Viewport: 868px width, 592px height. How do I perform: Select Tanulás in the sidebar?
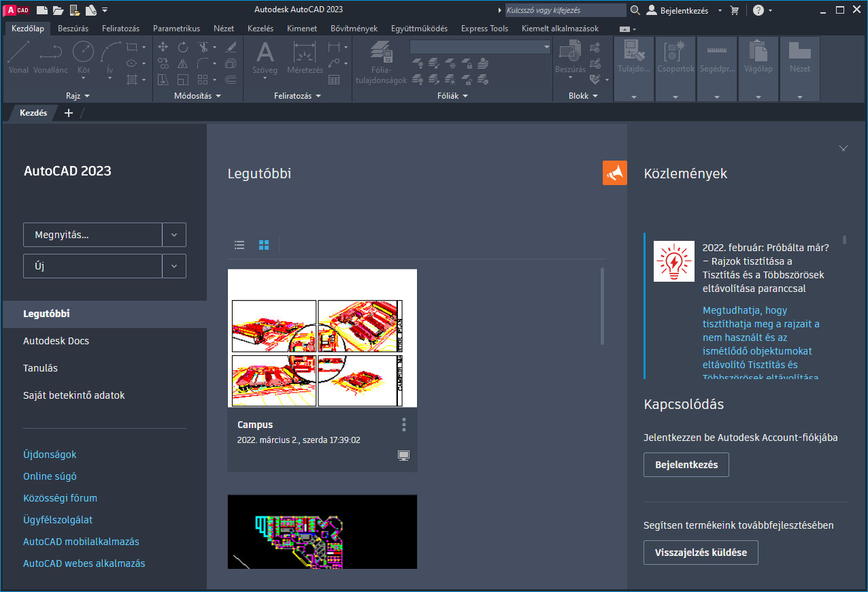40,368
